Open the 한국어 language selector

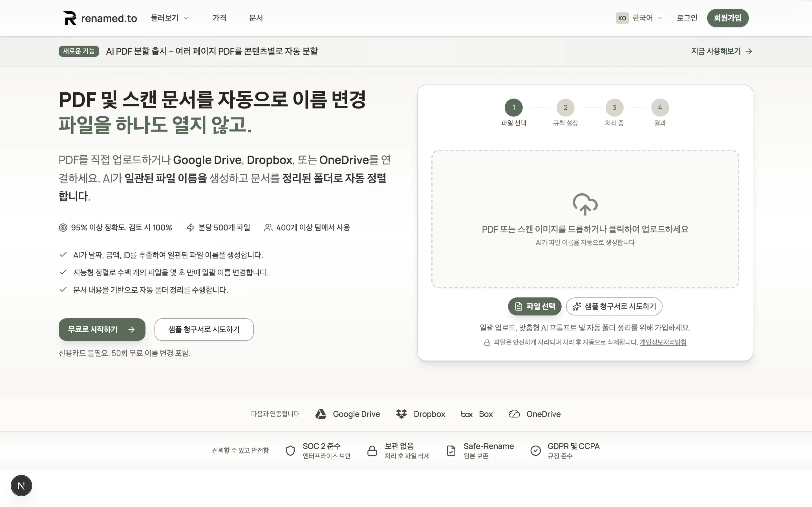643,18
